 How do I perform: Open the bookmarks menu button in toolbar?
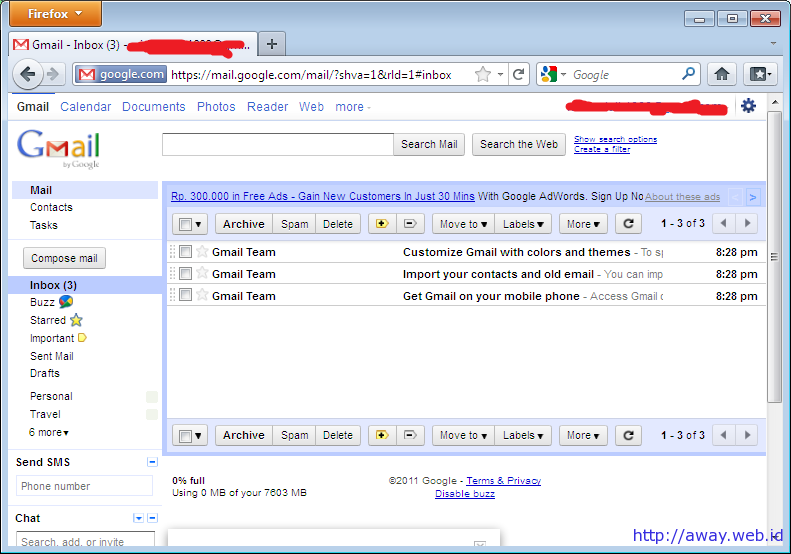click(x=760, y=75)
